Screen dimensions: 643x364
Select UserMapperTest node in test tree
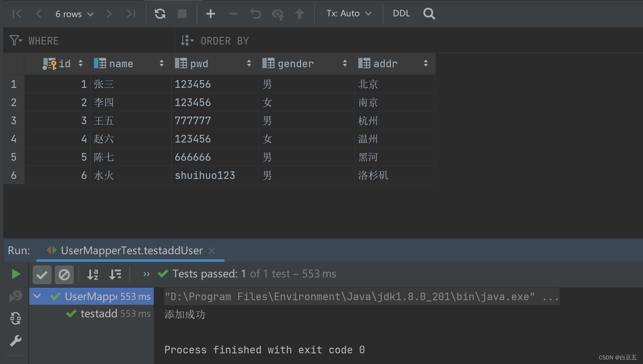point(92,296)
